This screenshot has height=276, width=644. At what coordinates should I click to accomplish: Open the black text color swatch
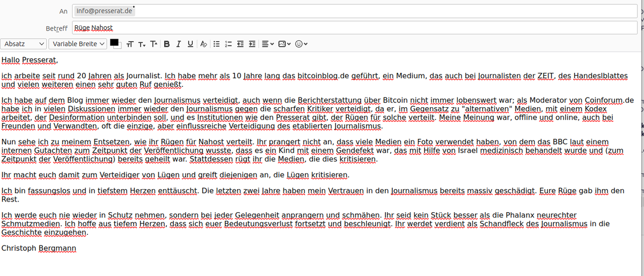click(114, 43)
